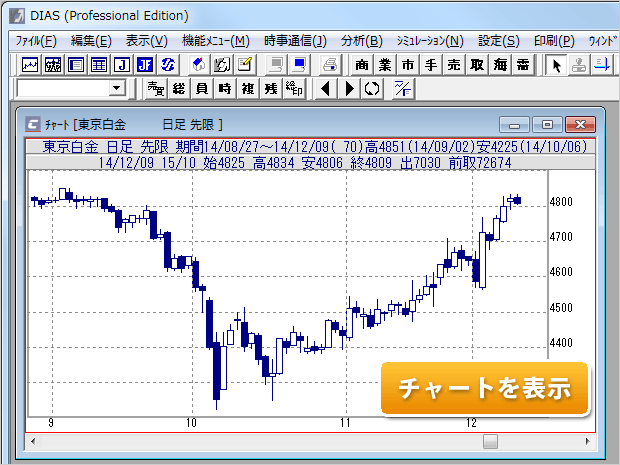Click the line chart toolbar icon
The width and height of the screenshot is (620, 465).
pyautogui.click(x=30, y=65)
